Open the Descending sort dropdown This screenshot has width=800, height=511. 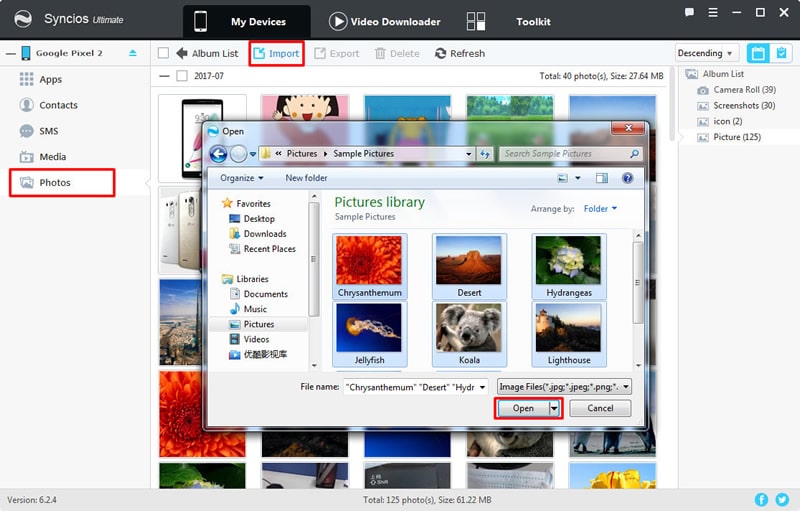pyautogui.click(x=707, y=53)
